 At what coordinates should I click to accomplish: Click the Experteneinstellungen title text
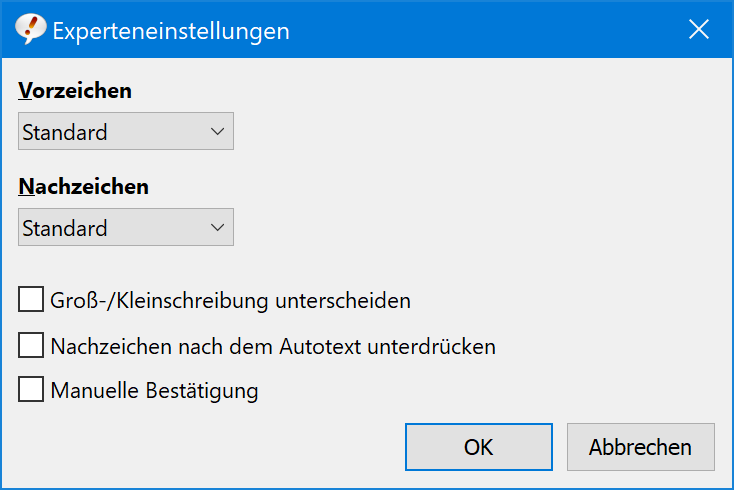coord(171,31)
